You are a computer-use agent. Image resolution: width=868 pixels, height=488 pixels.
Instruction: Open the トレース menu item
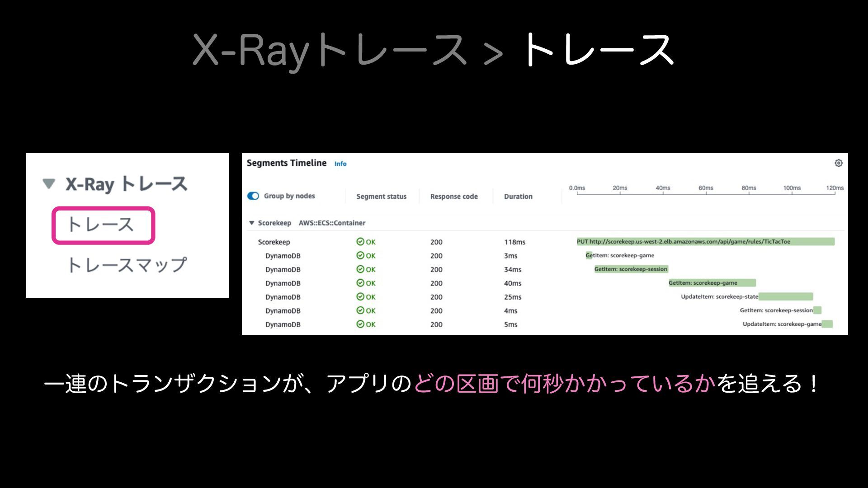click(100, 225)
